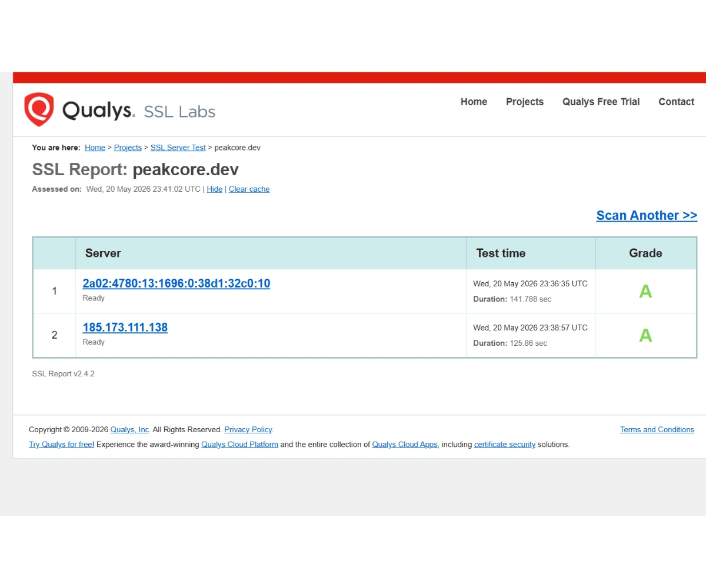Click test time Wed, 20 May 2026 23:38:57 UTC
The image size is (706, 588).
(530, 328)
